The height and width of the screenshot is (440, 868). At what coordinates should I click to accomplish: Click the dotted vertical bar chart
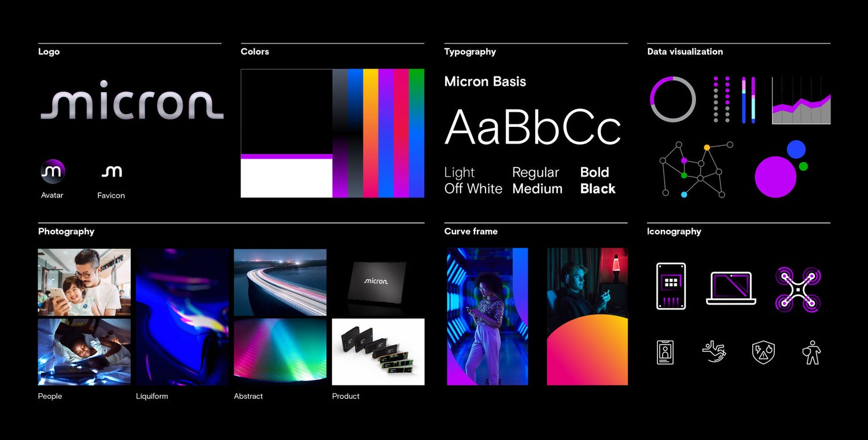(x=722, y=100)
